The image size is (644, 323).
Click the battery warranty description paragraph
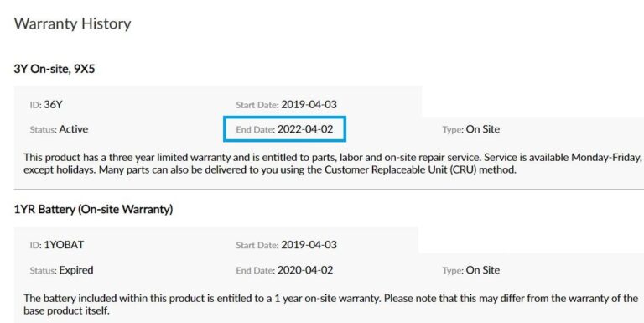(x=331, y=304)
